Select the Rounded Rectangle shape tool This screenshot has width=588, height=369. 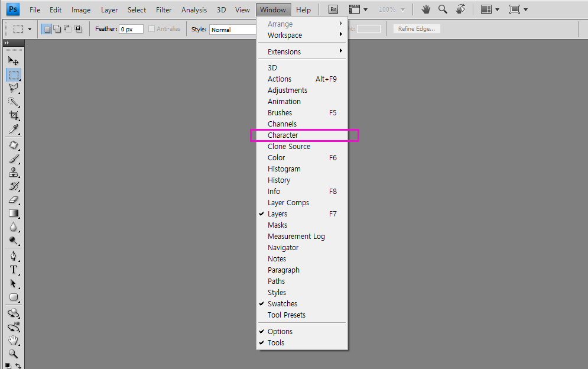14,297
